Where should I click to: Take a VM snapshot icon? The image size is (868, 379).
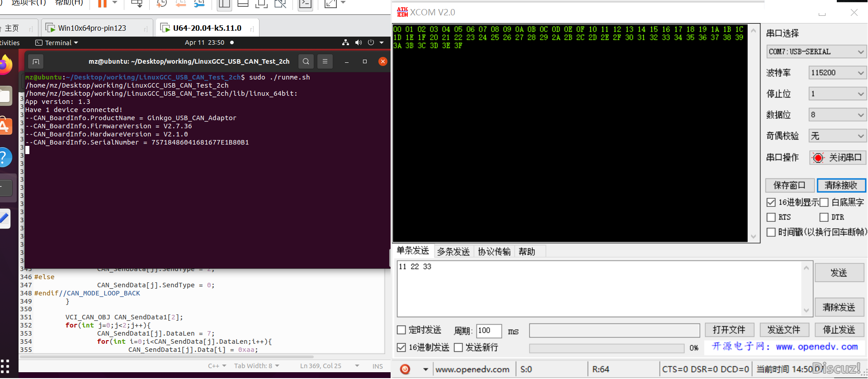[162, 4]
